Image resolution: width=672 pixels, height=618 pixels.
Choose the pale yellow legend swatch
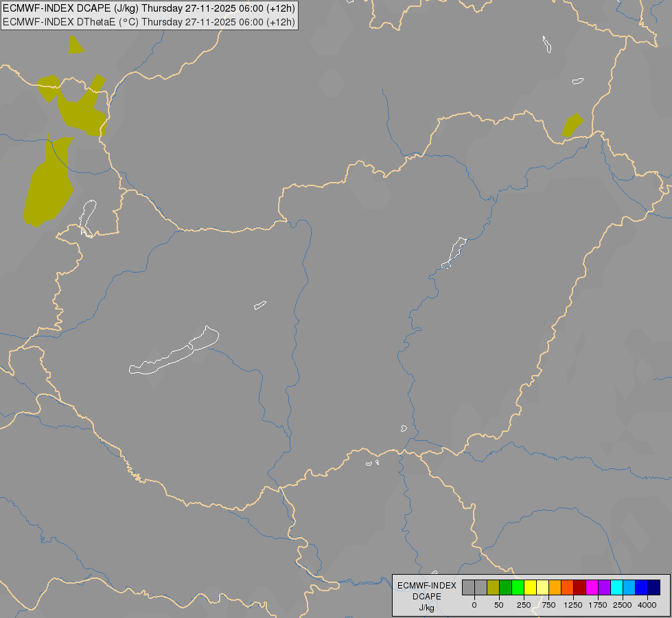[542, 588]
